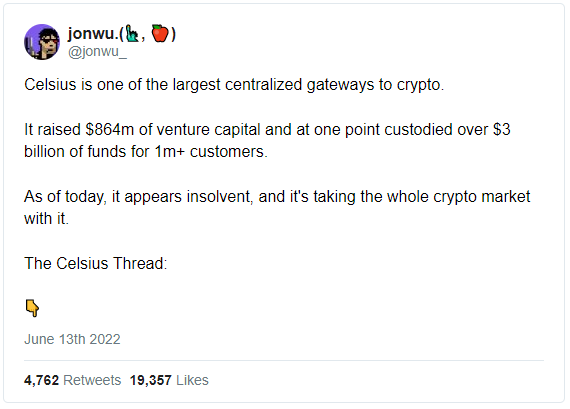This screenshot has height=409, width=570.
Task: Click the 'with it.' text line
Action: 46,219
